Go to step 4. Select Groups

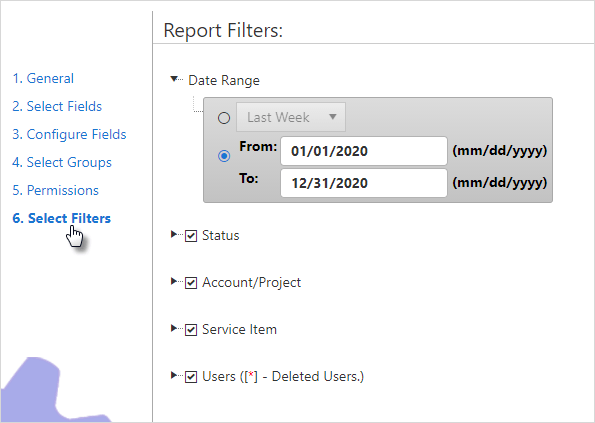coord(62,162)
